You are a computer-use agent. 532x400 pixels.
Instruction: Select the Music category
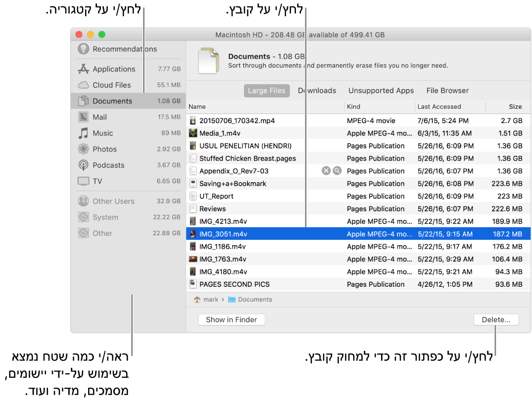pos(128,133)
